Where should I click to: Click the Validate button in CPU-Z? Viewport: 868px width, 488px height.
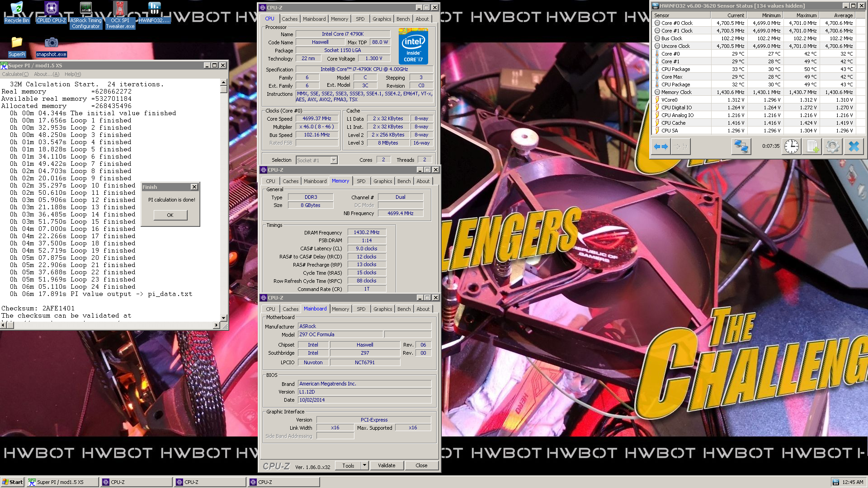click(x=387, y=465)
